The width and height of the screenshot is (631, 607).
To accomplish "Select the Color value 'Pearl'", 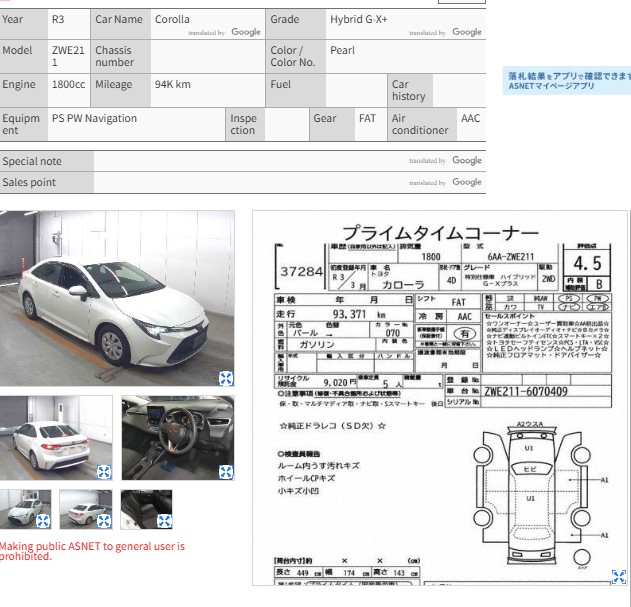I will click(x=342, y=50).
